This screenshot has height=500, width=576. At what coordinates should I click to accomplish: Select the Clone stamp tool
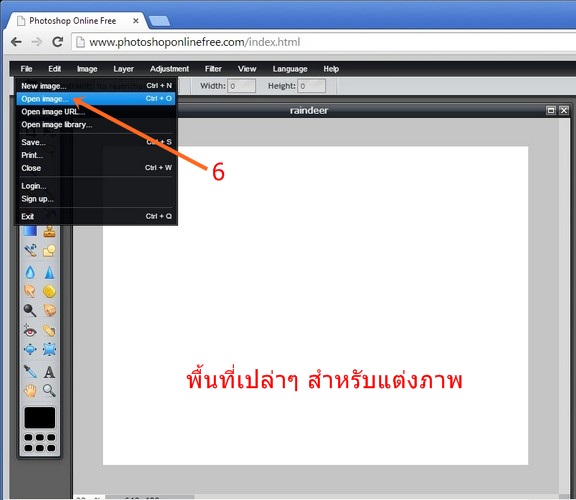[x=49, y=232]
